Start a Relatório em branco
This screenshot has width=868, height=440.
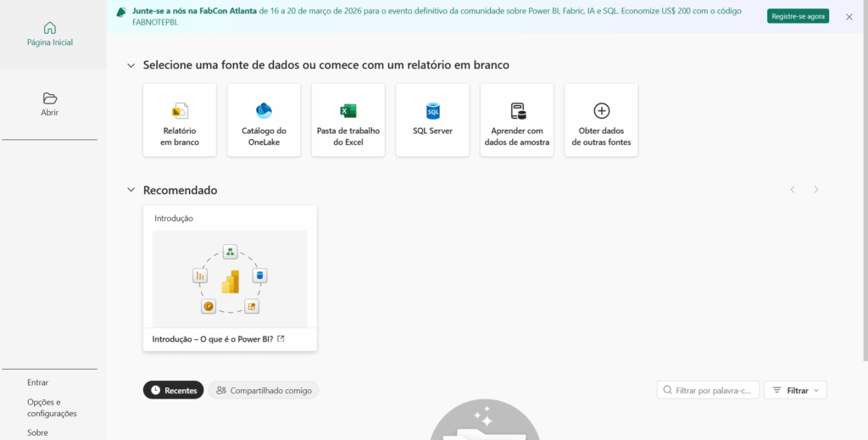click(x=180, y=120)
